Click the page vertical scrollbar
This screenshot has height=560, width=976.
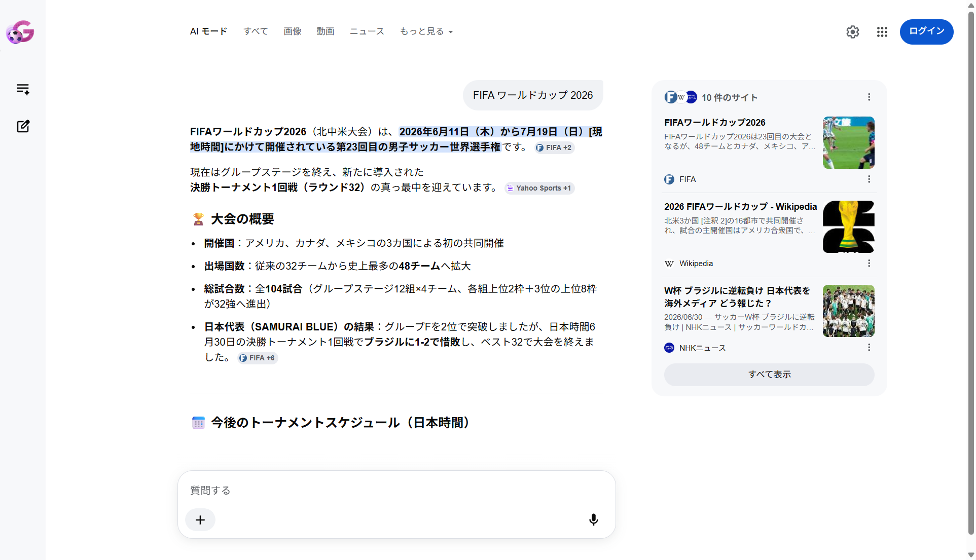(x=971, y=274)
